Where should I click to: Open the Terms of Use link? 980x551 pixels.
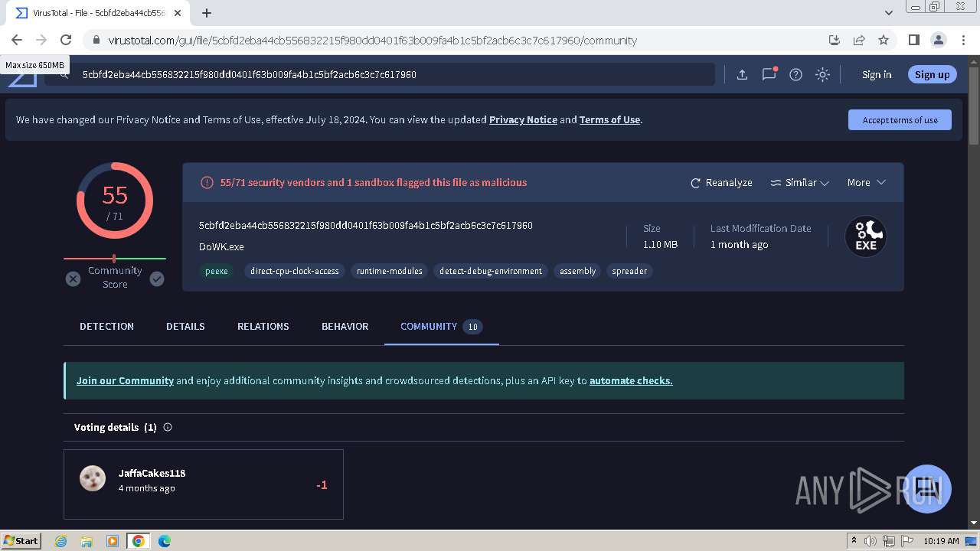click(x=609, y=119)
